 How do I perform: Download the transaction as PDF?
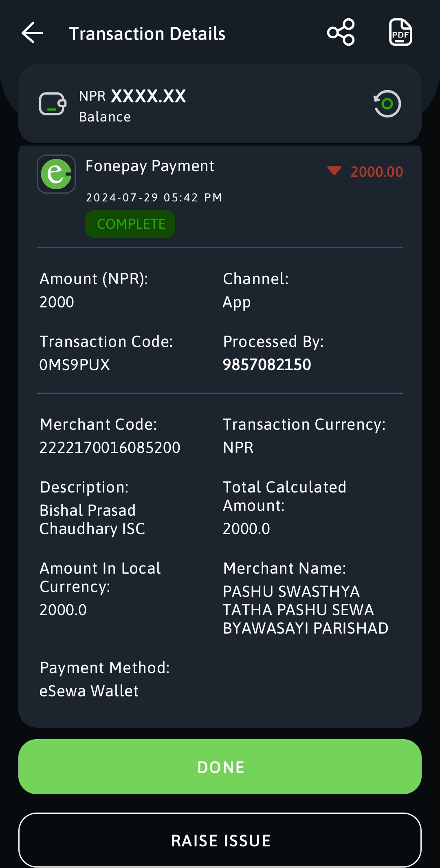400,32
